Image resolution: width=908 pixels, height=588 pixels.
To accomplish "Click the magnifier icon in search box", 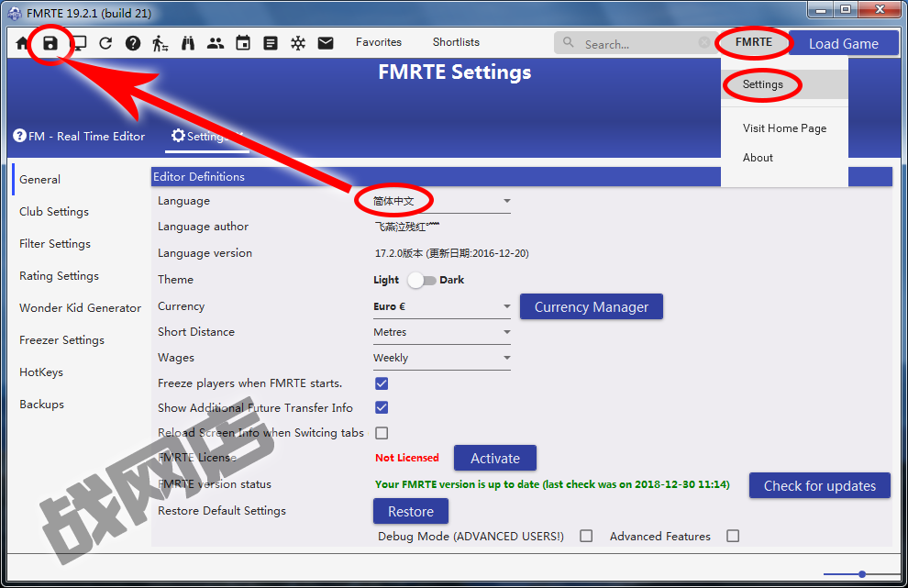I will [x=569, y=42].
